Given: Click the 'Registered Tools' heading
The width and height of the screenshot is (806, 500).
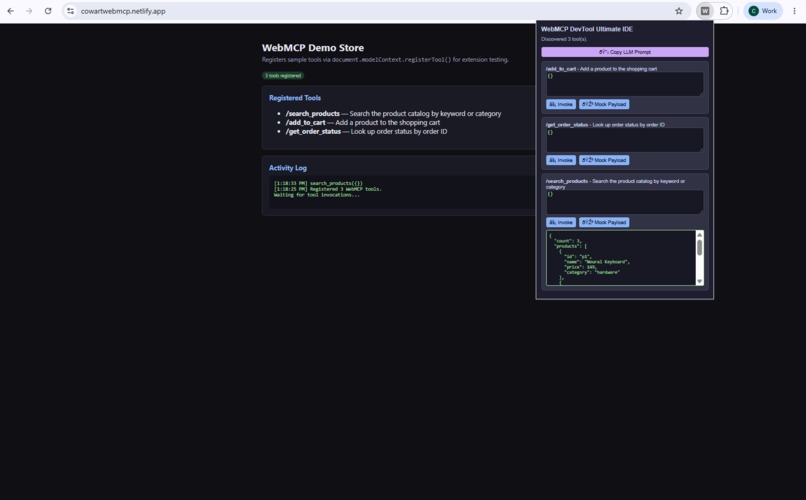Looking at the screenshot, I should pyautogui.click(x=295, y=98).
